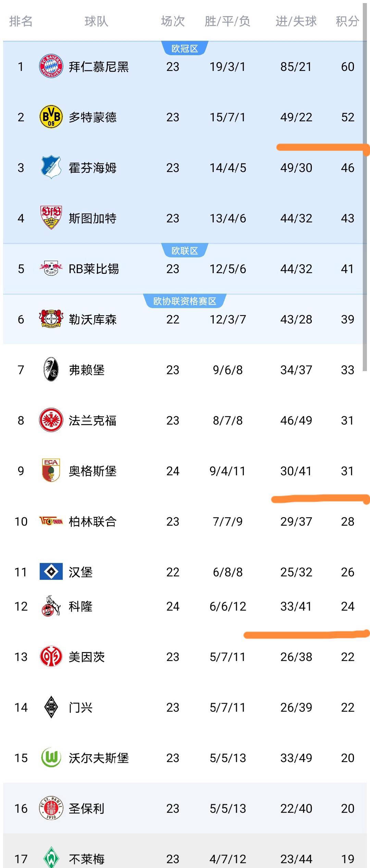Tap the Borussia Dortmund BVB logo
This screenshot has width=370, height=868.
click(x=51, y=117)
